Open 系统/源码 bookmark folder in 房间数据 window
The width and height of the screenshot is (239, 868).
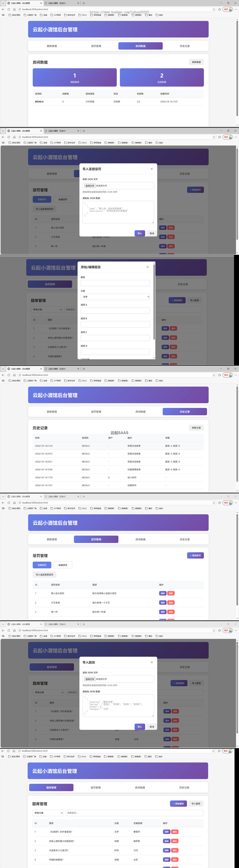pos(15,15)
